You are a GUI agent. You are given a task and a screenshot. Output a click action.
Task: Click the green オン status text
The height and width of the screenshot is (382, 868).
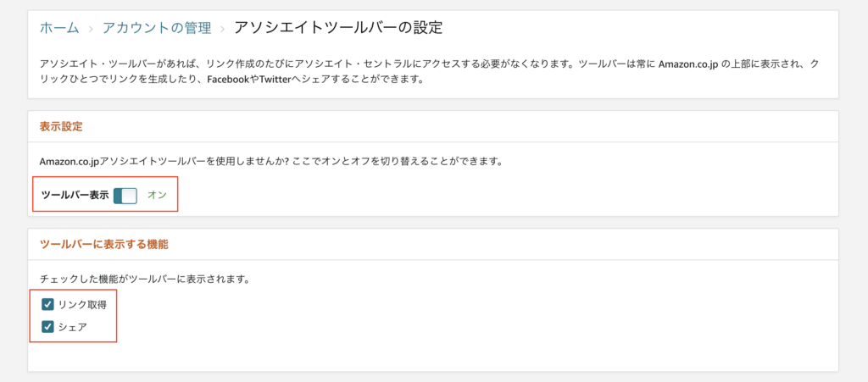157,195
